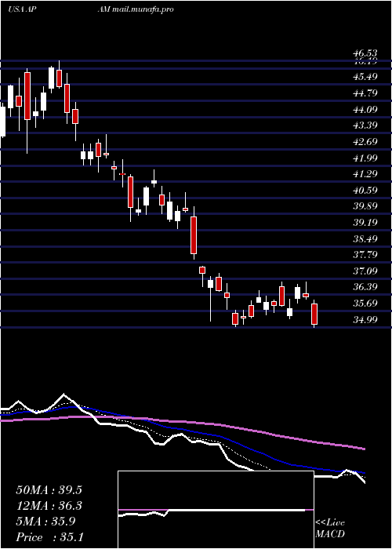Click the 36.39 price axis label
Image resolution: width=392 pixels, height=549 pixels.
(x=365, y=287)
